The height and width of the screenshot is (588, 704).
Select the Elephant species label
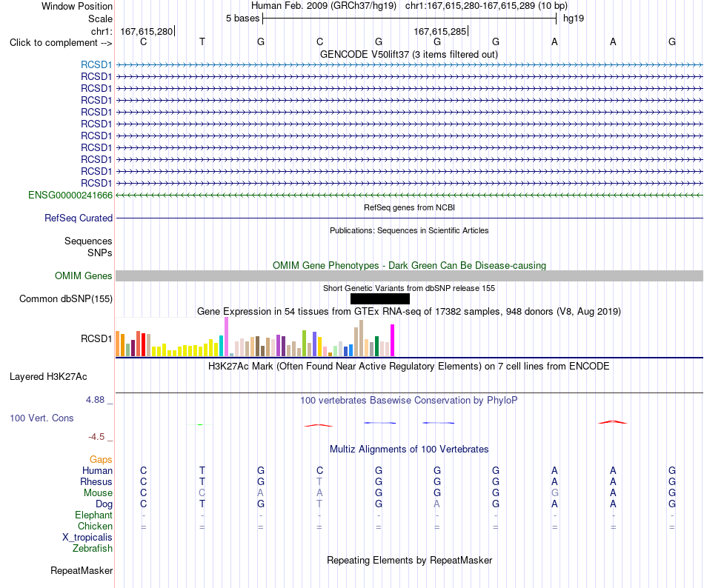93,515
